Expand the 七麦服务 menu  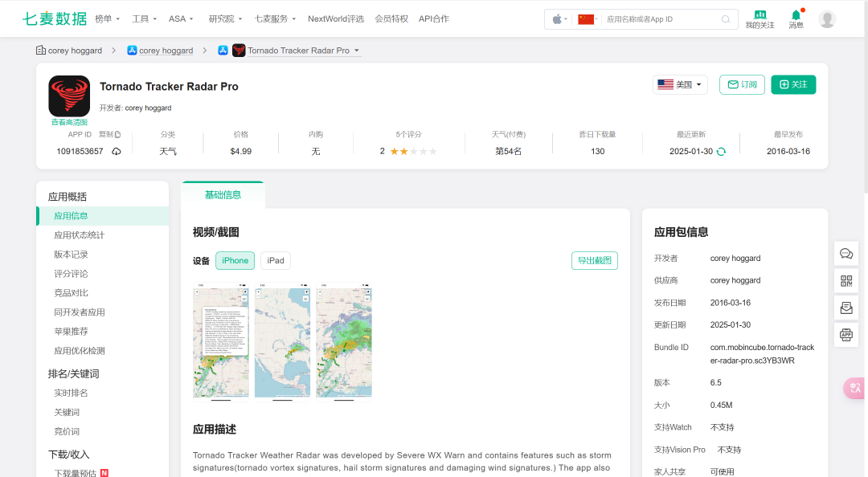click(x=275, y=18)
